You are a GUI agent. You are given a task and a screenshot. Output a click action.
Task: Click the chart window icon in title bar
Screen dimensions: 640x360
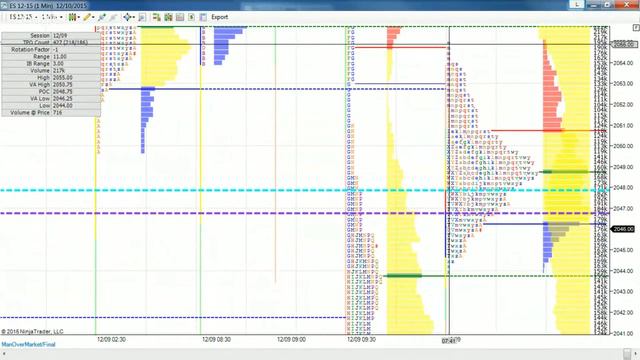pos(4,6)
